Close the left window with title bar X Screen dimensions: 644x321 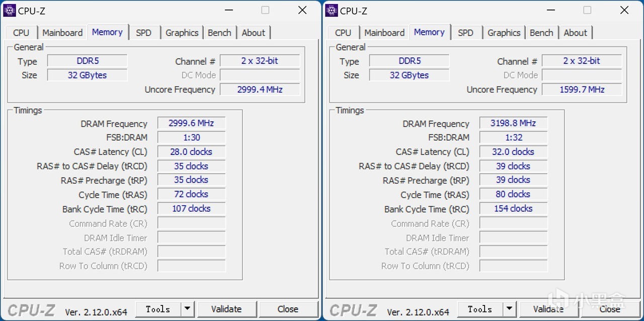pyautogui.click(x=302, y=10)
